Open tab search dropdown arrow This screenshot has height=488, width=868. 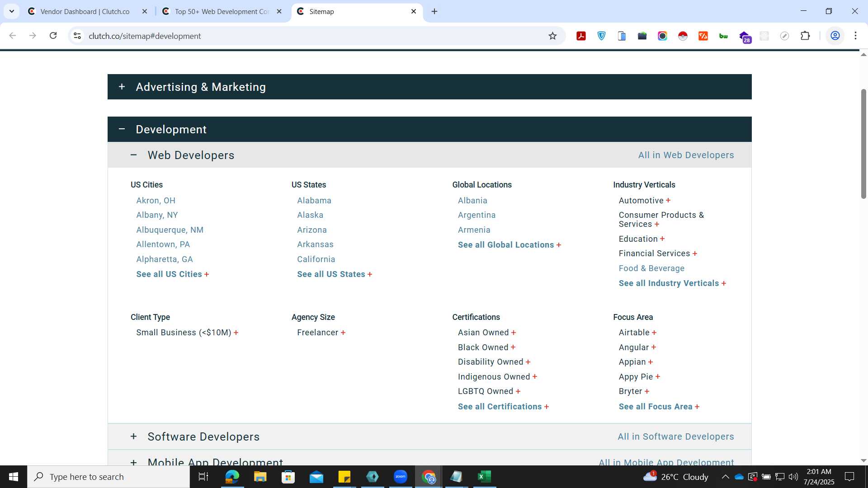[x=12, y=11]
